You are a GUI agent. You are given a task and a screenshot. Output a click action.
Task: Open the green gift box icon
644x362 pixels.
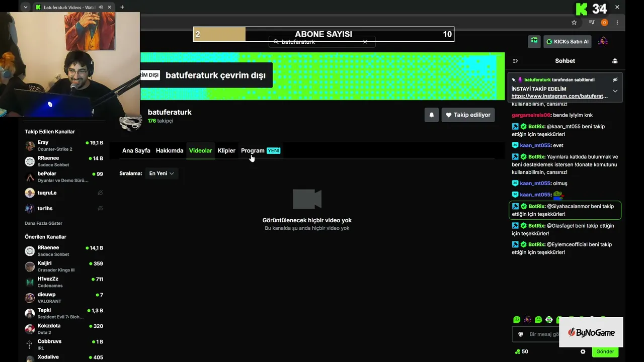534,41
